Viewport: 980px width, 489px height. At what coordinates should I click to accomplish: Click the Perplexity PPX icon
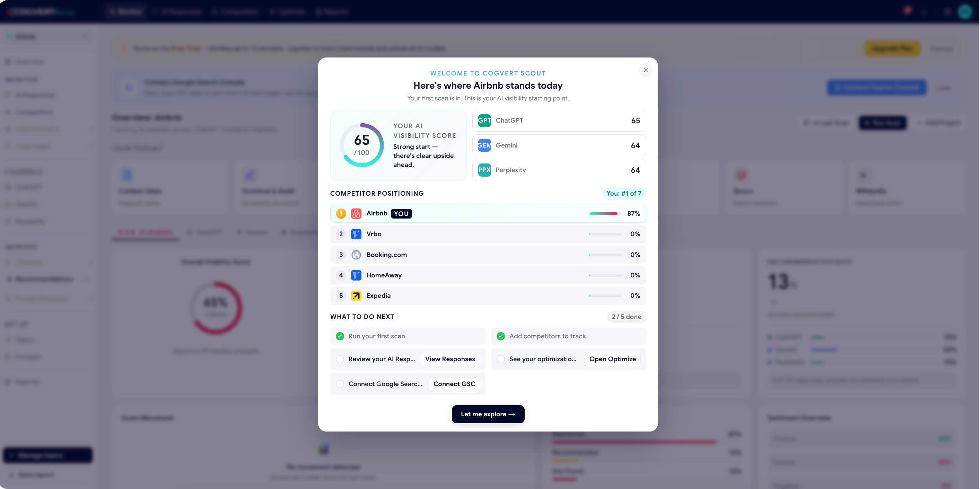[x=484, y=170]
